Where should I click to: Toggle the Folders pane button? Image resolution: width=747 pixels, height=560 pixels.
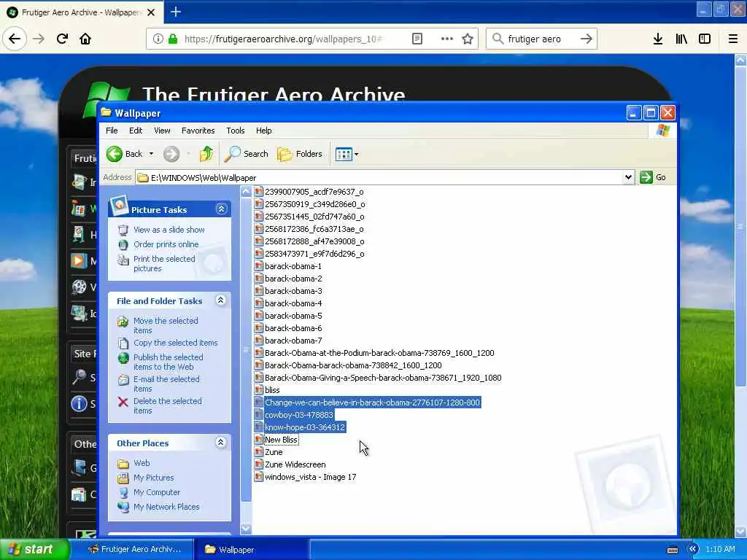(300, 154)
